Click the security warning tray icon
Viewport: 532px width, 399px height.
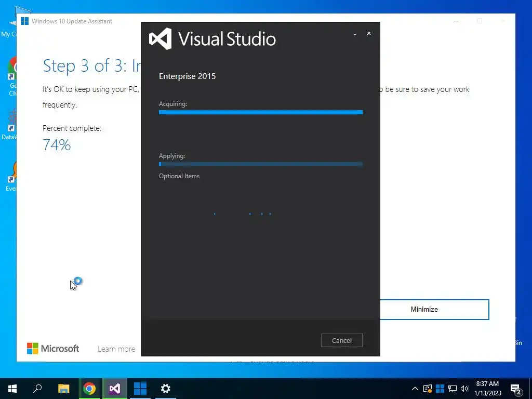point(428,389)
